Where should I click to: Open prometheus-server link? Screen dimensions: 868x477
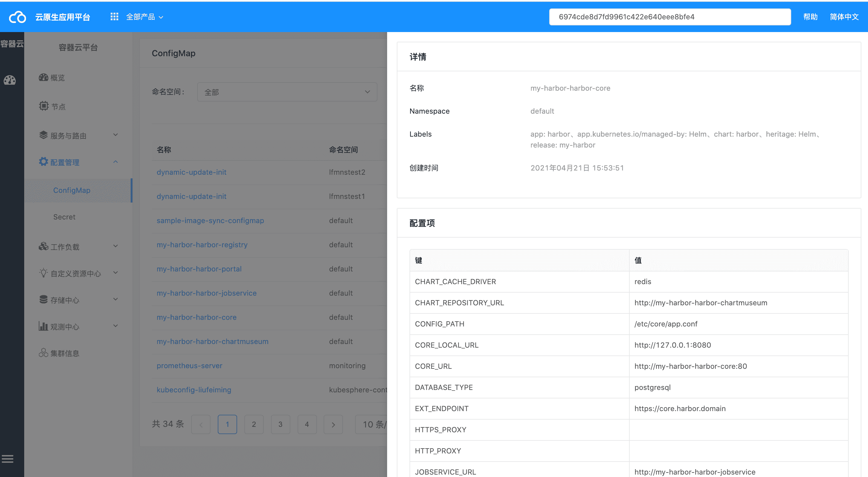point(189,366)
